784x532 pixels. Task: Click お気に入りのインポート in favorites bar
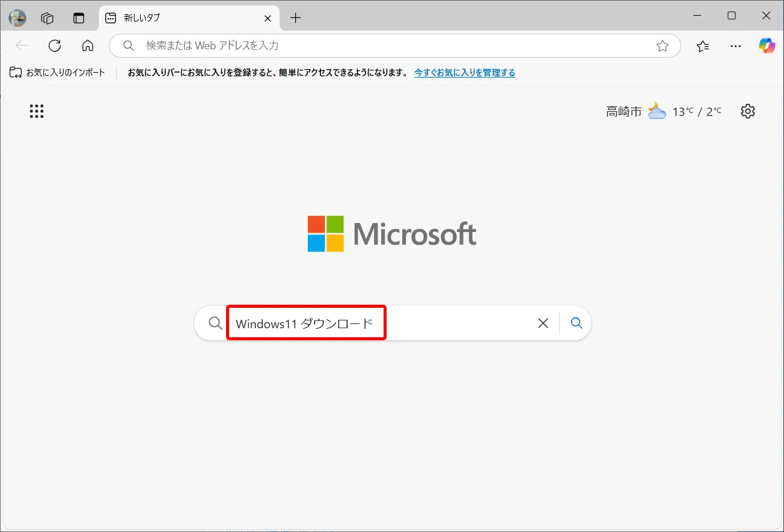pos(57,73)
